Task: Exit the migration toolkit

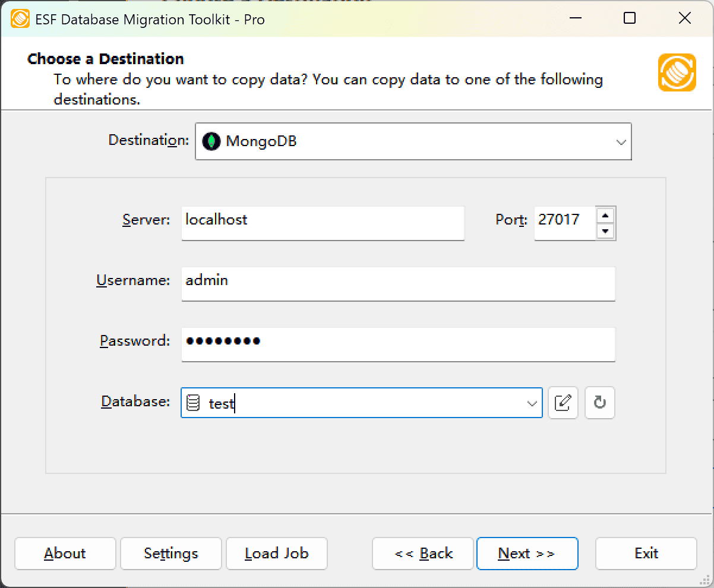Action: 646,553
